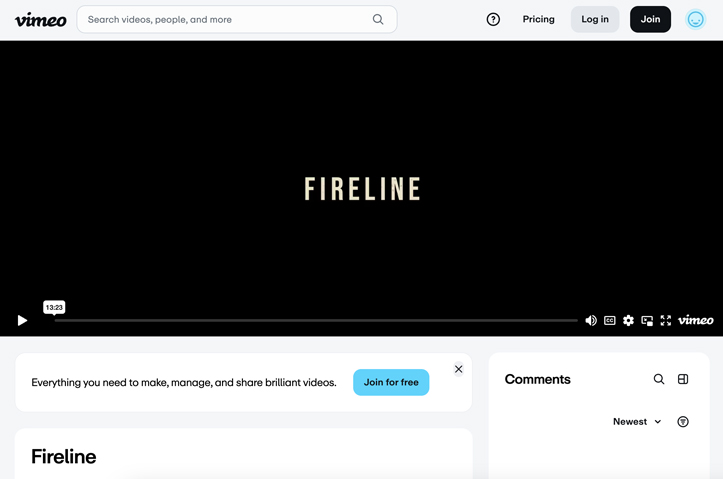Click the Vimeo logo in the player controls
This screenshot has height=479, width=723.
click(x=695, y=320)
